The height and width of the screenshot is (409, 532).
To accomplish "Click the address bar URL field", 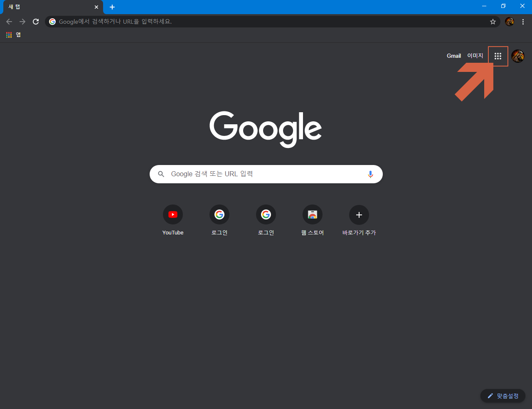I will [272, 22].
